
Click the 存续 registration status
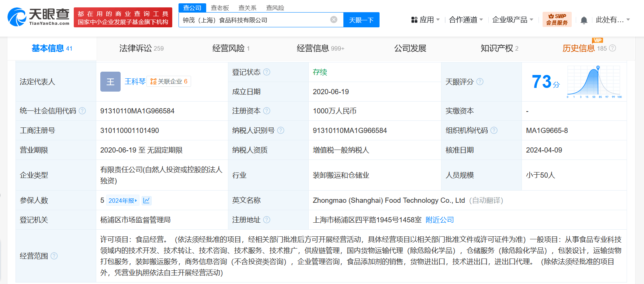click(320, 72)
